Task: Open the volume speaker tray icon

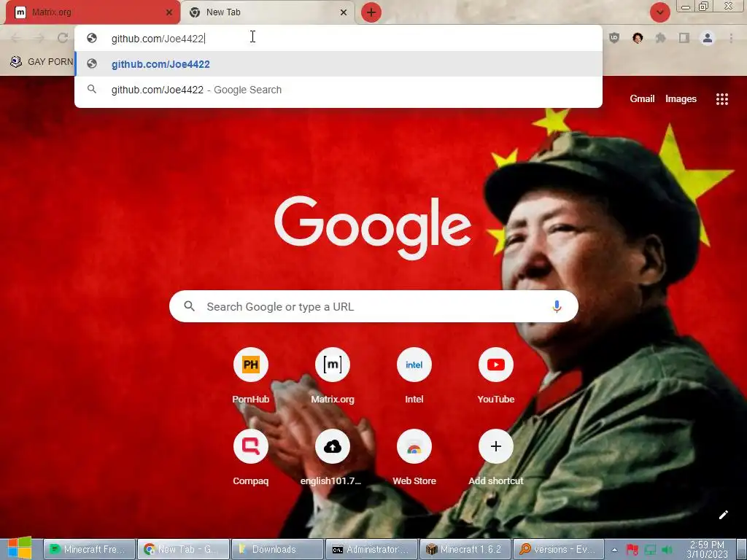Action: click(667, 550)
